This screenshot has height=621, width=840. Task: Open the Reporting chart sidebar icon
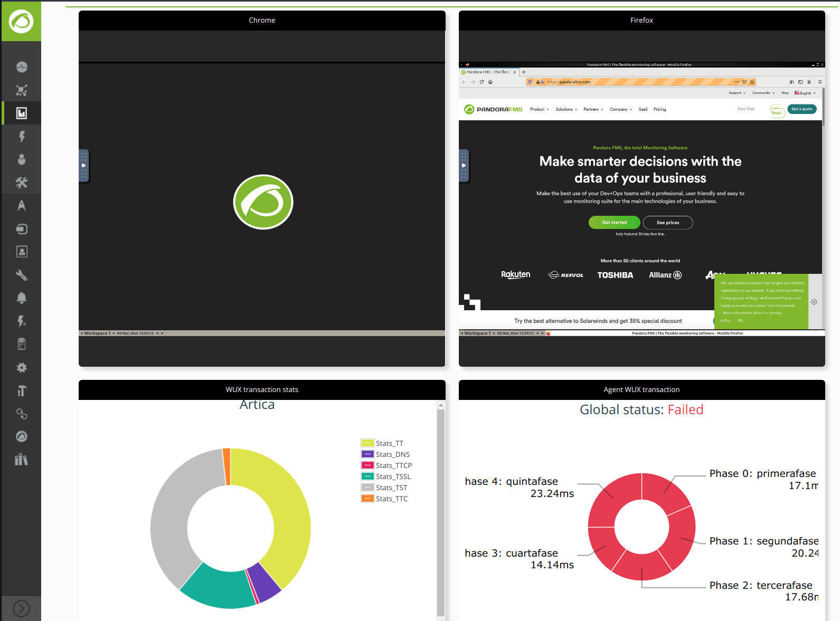(x=22, y=113)
